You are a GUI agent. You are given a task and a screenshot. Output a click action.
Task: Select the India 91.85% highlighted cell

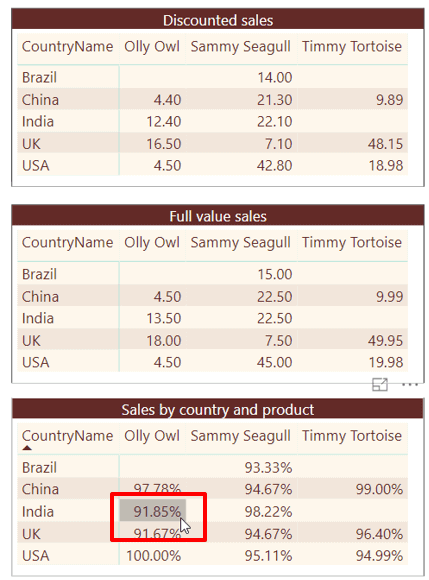[x=153, y=511]
